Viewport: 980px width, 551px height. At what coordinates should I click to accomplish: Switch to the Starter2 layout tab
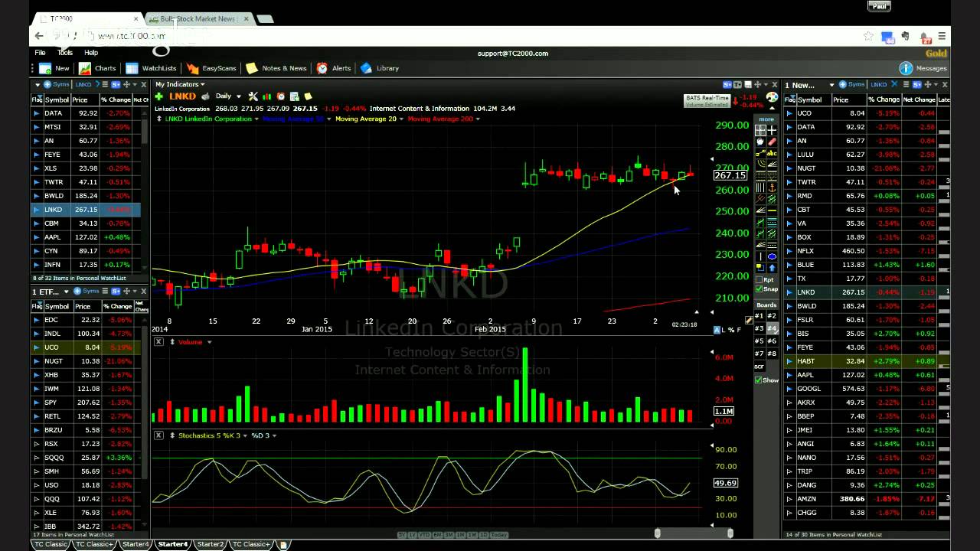[210, 544]
